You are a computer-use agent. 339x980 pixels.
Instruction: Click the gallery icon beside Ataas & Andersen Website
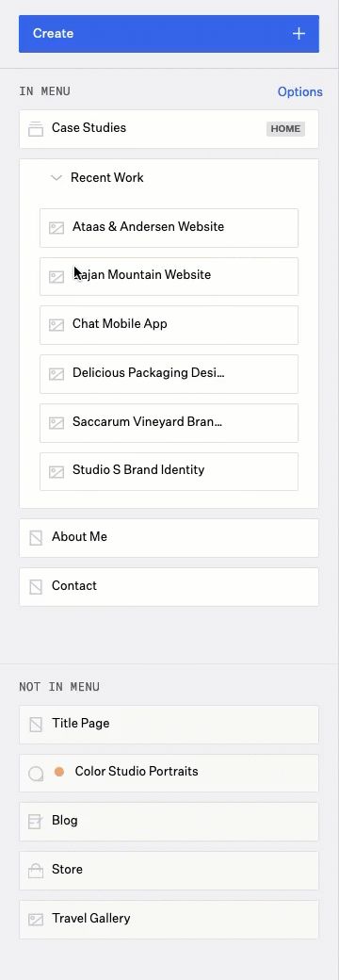click(x=56, y=228)
